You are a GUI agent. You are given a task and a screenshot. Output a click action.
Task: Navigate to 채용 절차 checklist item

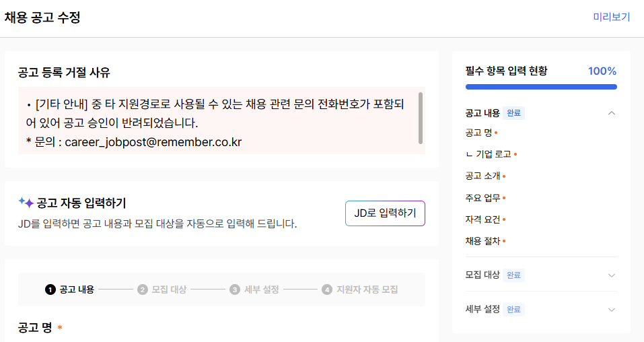[482, 241]
